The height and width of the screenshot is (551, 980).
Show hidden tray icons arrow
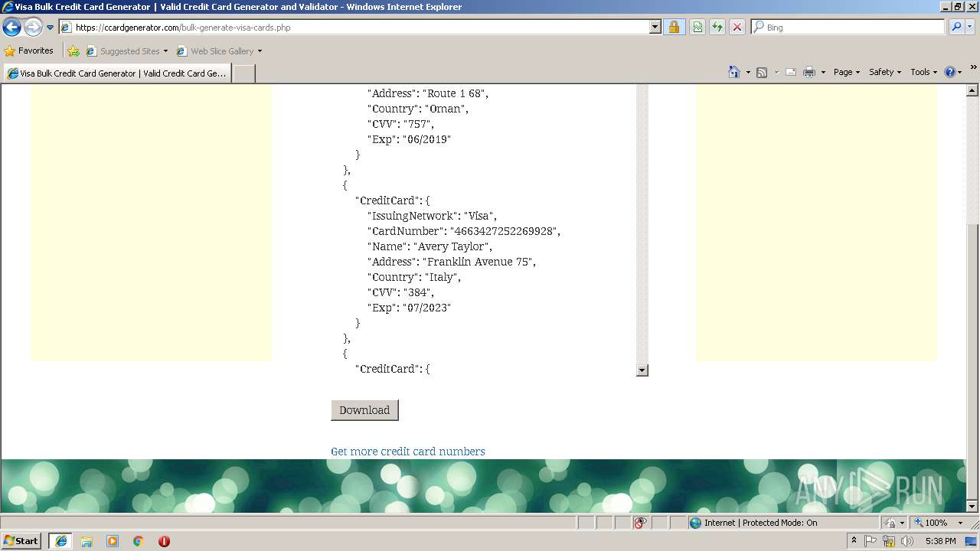854,541
